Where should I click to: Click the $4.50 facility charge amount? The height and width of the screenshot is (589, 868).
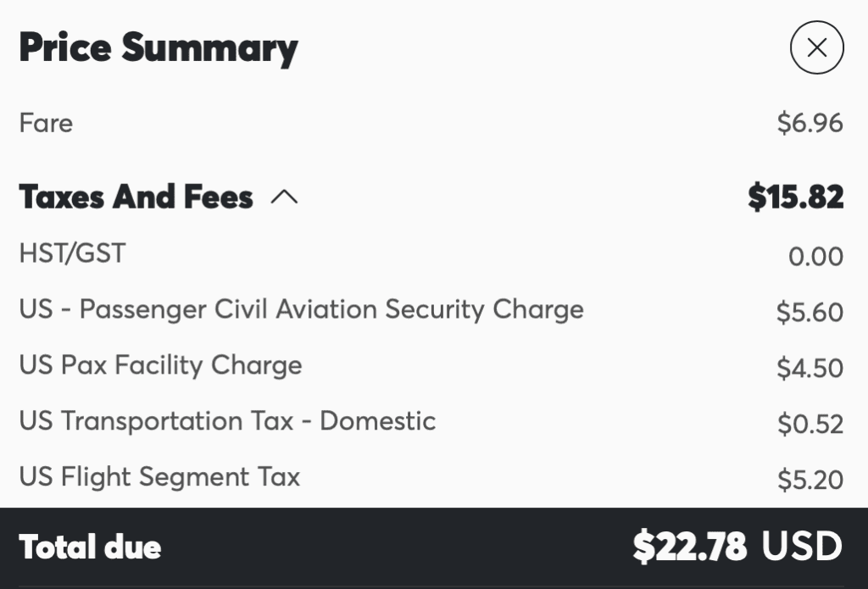click(810, 368)
